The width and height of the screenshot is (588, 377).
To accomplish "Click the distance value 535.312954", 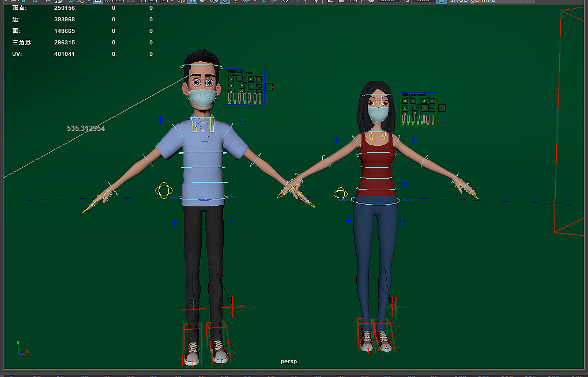I will click(x=86, y=129).
